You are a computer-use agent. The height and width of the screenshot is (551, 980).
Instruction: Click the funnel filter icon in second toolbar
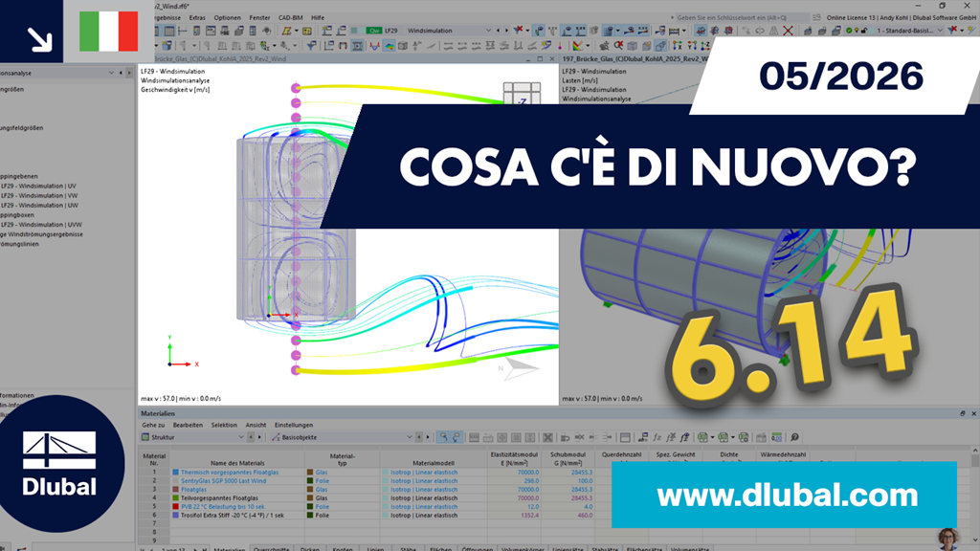pyautogui.click(x=311, y=46)
